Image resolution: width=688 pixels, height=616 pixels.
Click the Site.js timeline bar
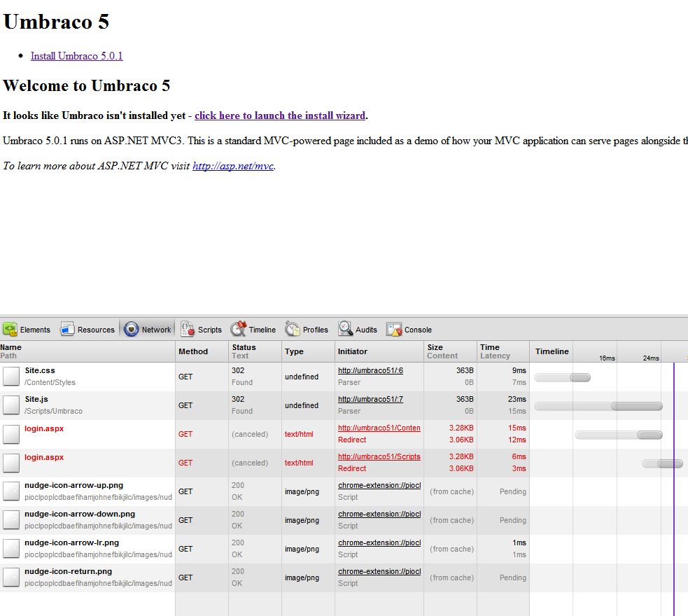(x=598, y=406)
